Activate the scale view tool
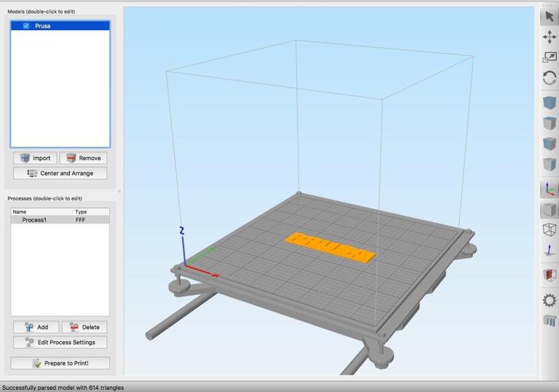 549,57
